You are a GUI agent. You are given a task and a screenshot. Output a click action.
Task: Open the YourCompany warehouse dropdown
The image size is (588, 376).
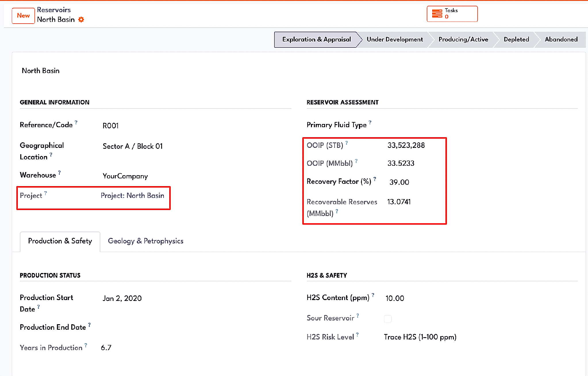pos(125,176)
